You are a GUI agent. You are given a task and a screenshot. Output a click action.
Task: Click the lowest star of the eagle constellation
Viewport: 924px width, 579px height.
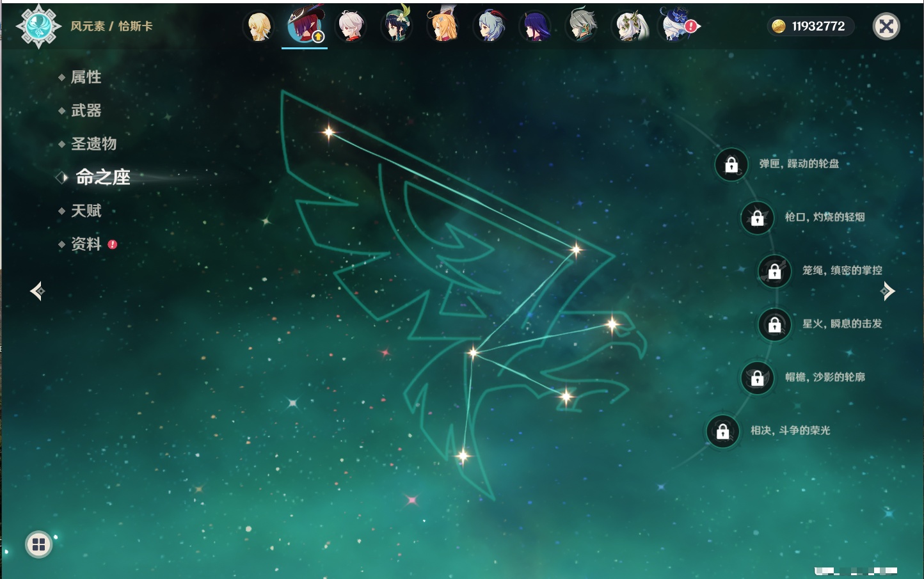[x=463, y=456]
